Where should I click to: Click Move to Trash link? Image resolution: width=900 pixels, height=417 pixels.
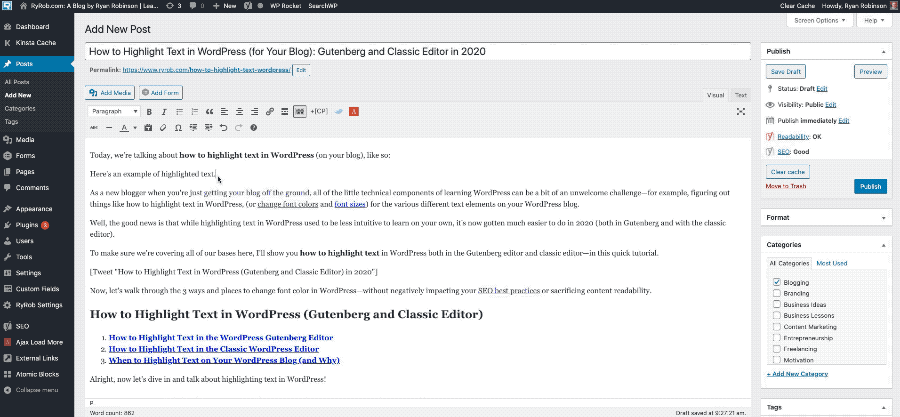pos(786,186)
